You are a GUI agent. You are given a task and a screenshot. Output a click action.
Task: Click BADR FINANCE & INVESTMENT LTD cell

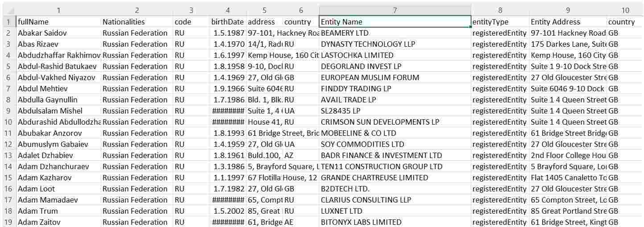click(395, 155)
